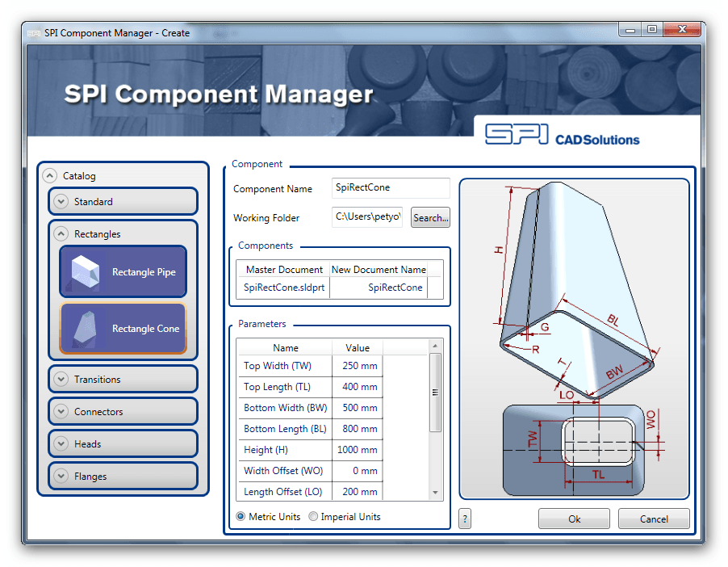Screen dimensions: 728x567
Task: Minimize the SPI Component Manager window
Action: coord(630,30)
